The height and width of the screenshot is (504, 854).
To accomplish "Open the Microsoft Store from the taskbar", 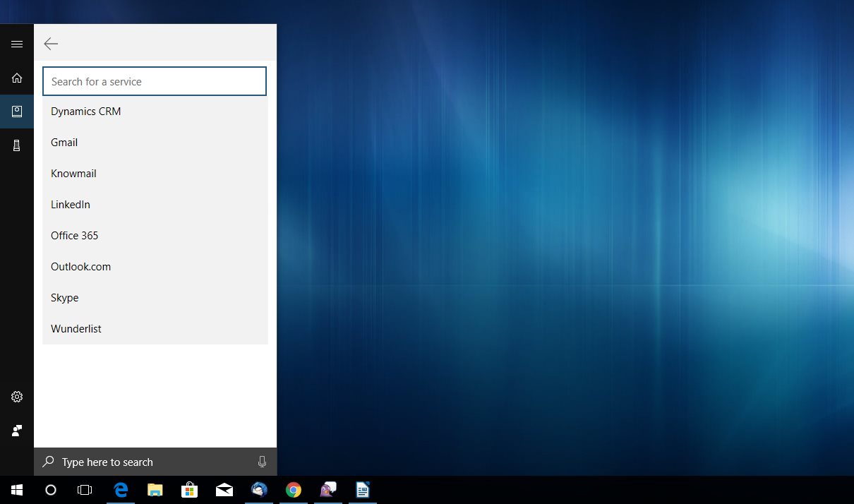I will (189, 489).
